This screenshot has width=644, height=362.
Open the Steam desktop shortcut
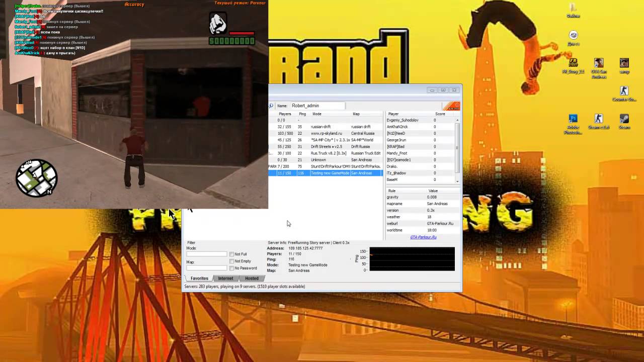point(624,122)
